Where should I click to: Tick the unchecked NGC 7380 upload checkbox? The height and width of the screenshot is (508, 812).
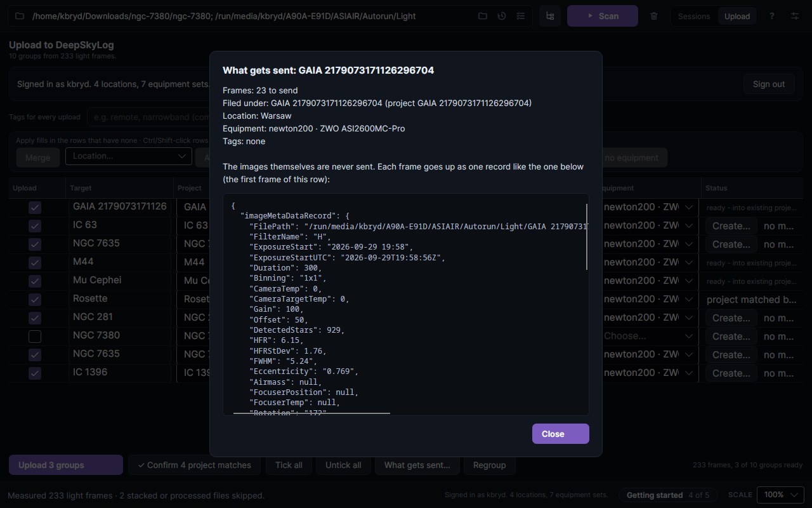pyautogui.click(x=35, y=337)
